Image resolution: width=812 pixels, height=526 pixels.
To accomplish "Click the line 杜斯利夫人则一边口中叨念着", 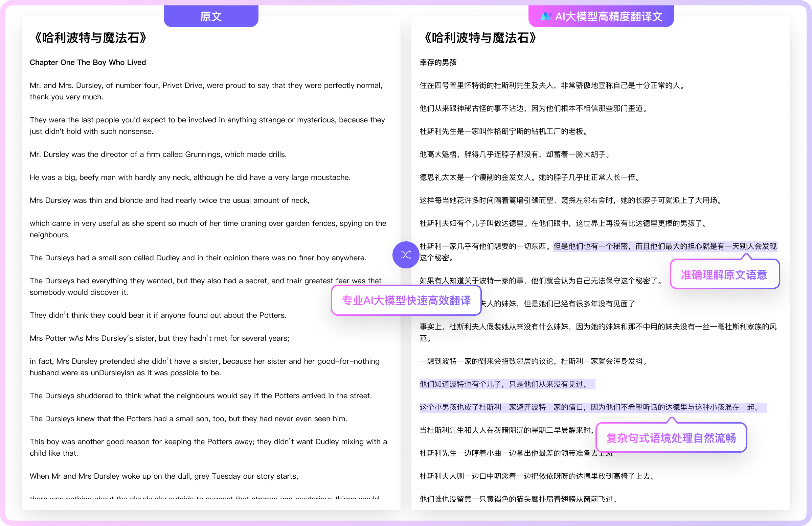I will 537,476.
